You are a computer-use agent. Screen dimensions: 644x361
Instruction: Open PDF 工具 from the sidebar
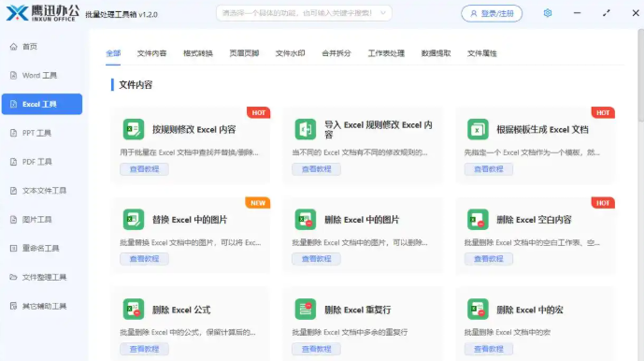tap(42, 162)
